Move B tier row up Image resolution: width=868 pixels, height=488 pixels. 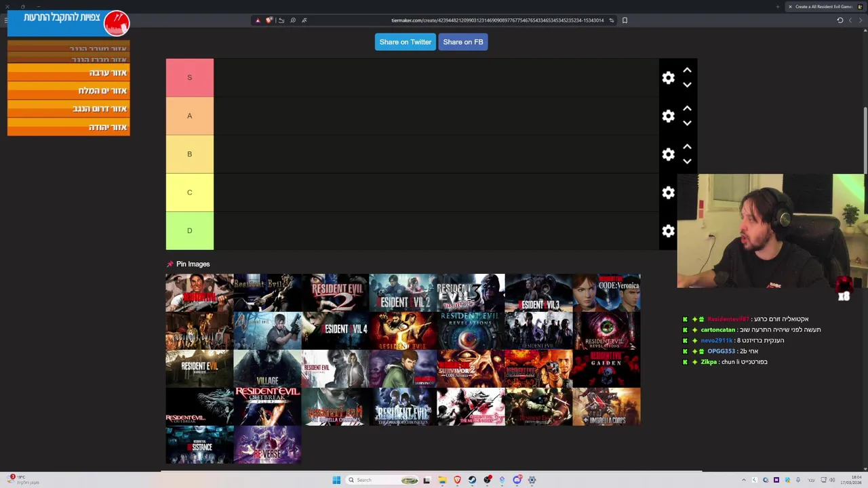pyautogui.click(x=687, y=146)
